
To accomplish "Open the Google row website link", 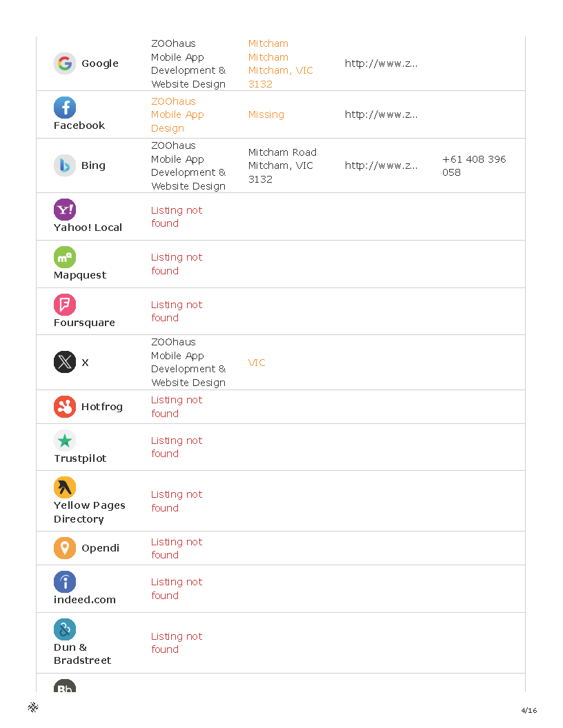I will pos(381,63).
